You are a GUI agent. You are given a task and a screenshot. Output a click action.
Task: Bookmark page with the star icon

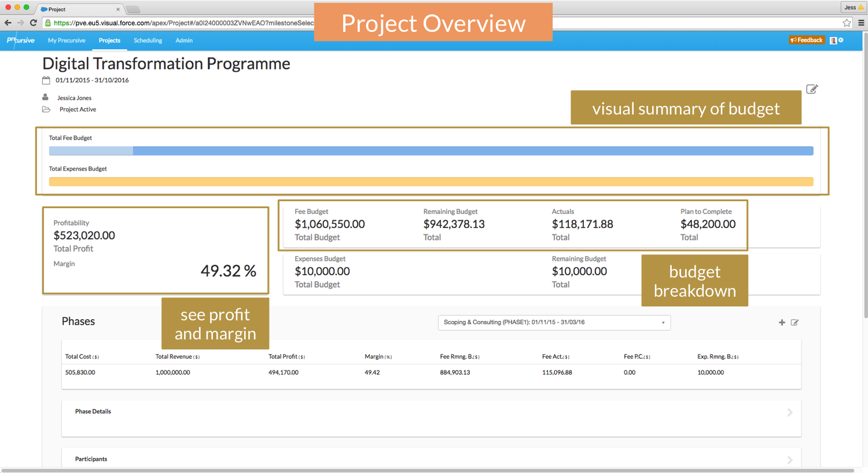click(x=847, y=23)
